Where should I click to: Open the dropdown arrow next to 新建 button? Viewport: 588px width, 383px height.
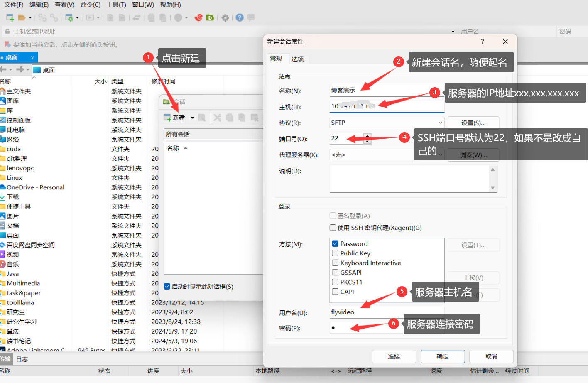tap(193, 118)
